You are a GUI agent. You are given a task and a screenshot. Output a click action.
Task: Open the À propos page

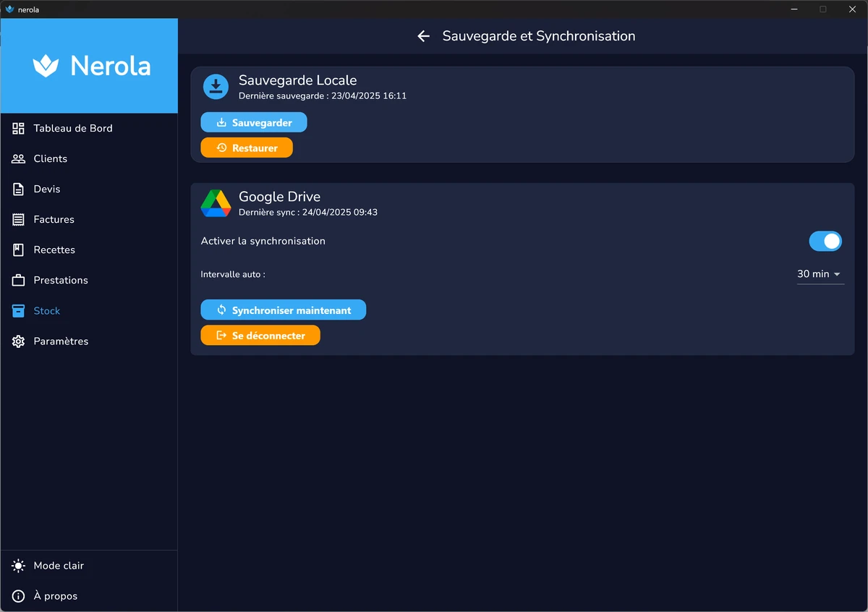tap(55, 596)
